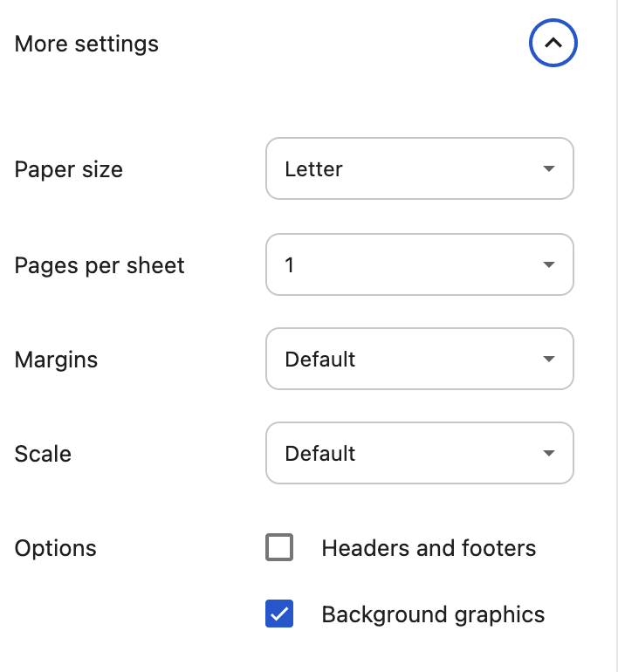Click the Margins dropdown arrow icon
The width and height of the screenshot is (618, 672).
[x=548, y=359]
